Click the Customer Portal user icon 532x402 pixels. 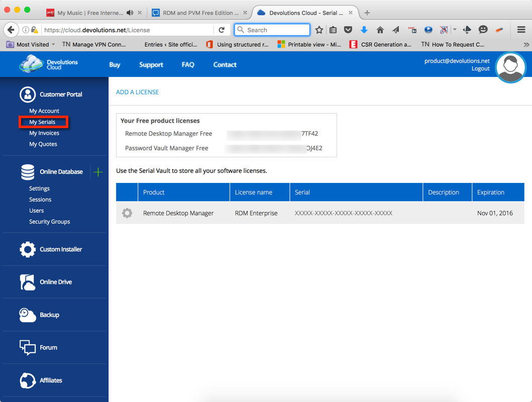pyautogui.click(x=28, y=94)
